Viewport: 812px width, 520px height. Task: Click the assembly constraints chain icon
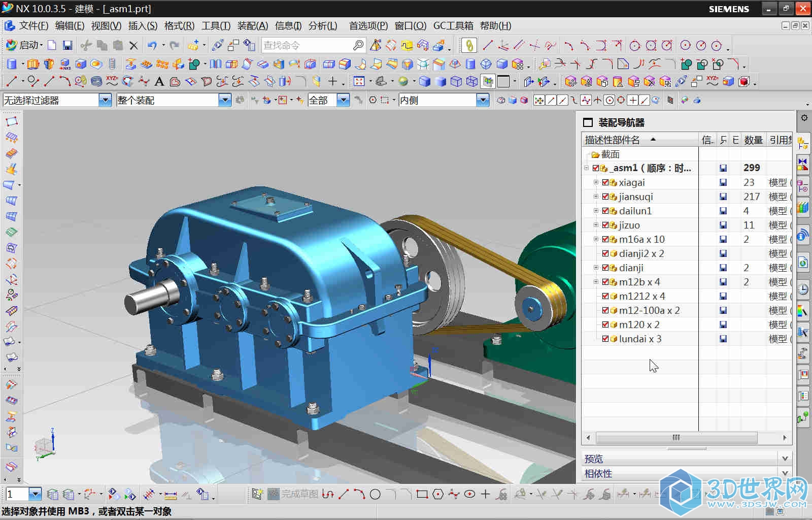click(x=469, y=45)
